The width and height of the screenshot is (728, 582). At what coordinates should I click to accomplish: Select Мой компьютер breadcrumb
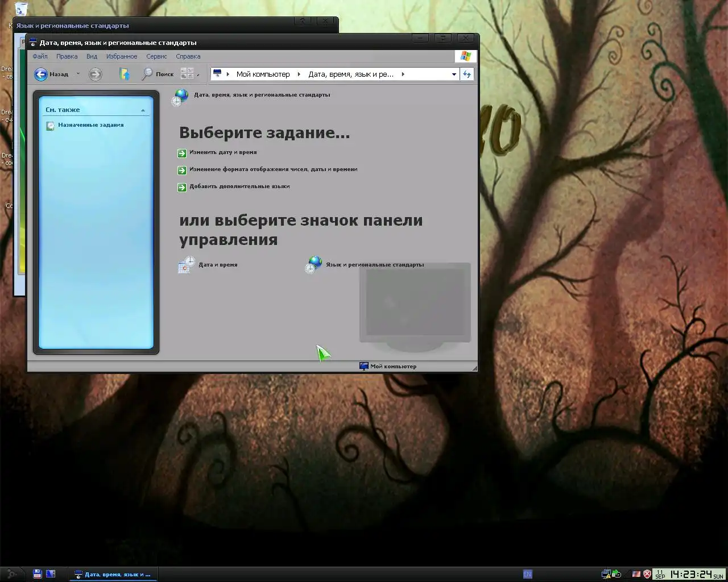(x=263, y=74)
